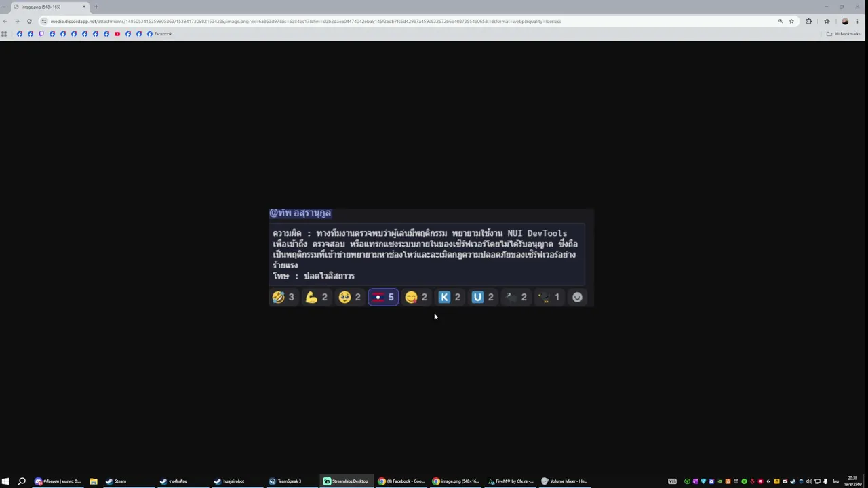Open the Chrome extensions puzzle menu
868x488 pixels.
click(808, 21)
